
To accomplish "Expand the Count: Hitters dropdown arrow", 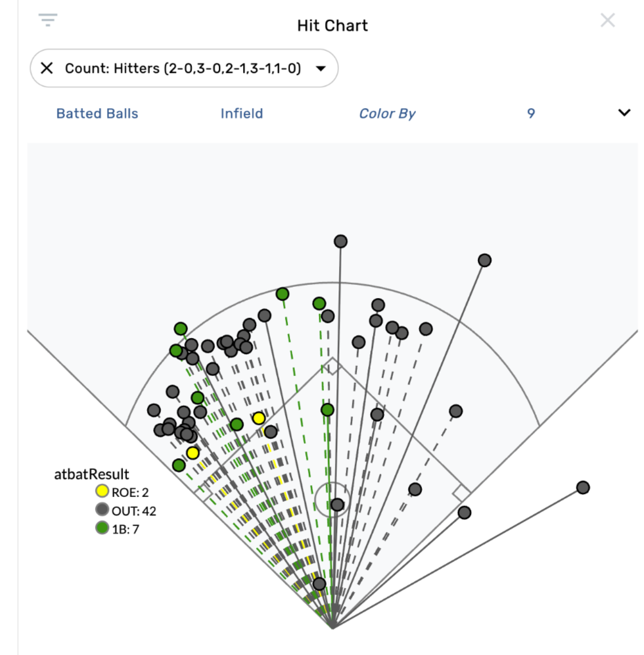I will 320,68.
